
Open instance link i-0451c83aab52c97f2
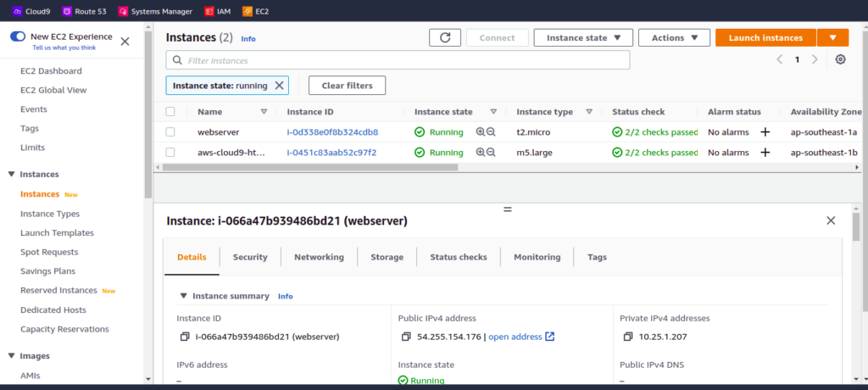(331, 153)
